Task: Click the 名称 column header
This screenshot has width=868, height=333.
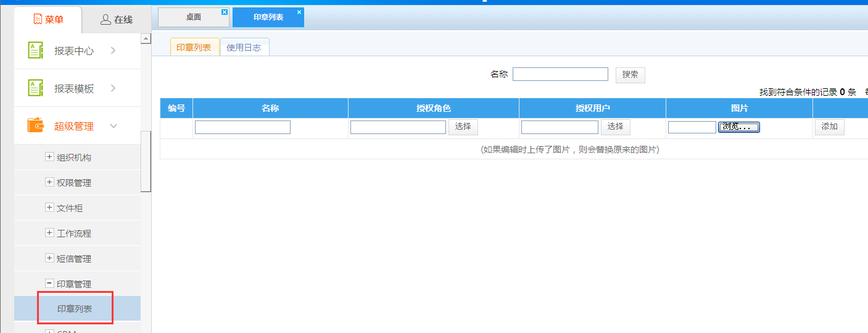Action: tap(270, 108)
